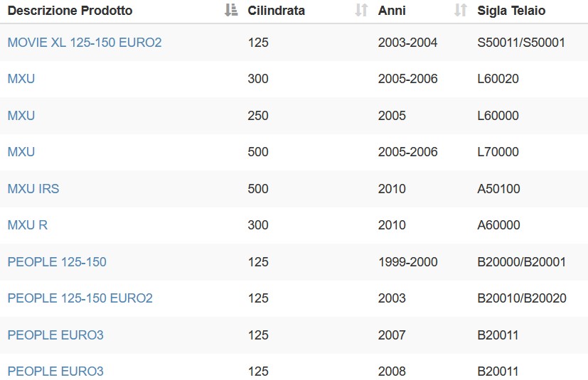The height and width of the screenshot is (380, 588).
Task: Open MOVIE XL 125-150 EURO2 link
Action: point(85,43)
